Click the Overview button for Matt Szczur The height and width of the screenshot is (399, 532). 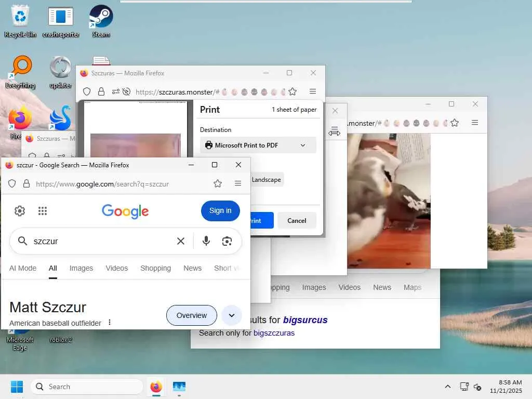pos(191,315)
